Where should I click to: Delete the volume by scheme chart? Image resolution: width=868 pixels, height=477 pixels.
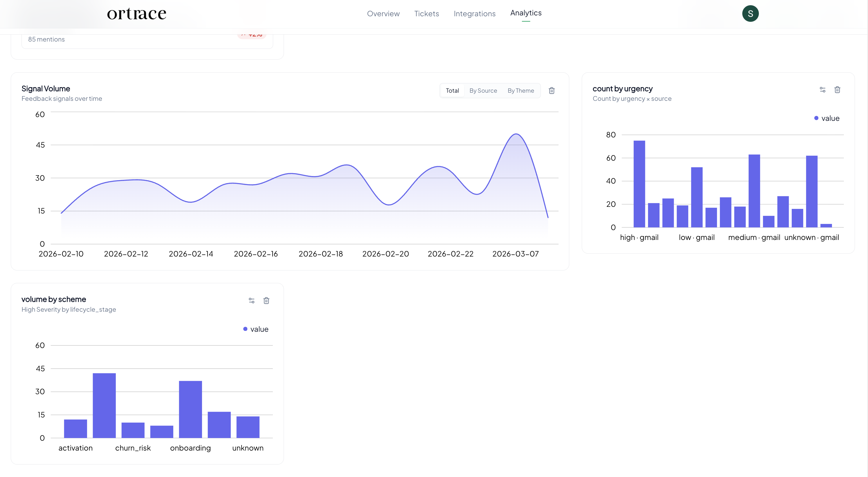tap(266, 300)
